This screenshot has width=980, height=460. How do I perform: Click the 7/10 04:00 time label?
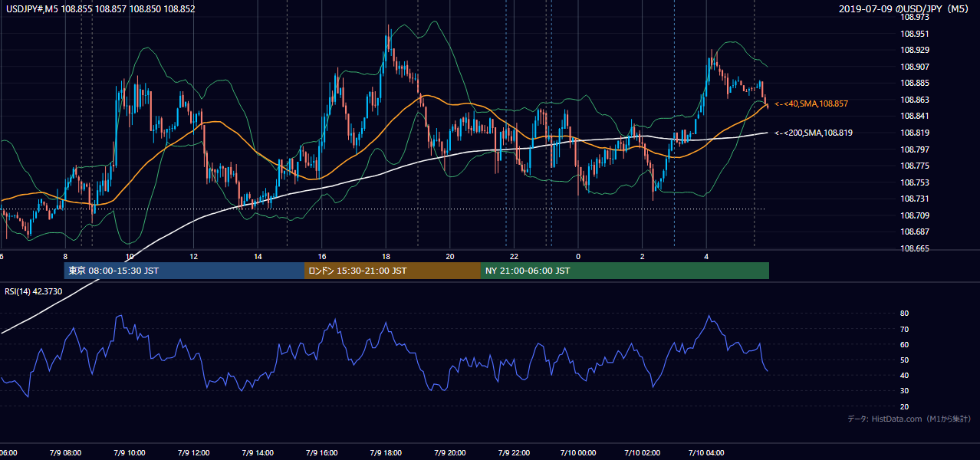(706, 453)
